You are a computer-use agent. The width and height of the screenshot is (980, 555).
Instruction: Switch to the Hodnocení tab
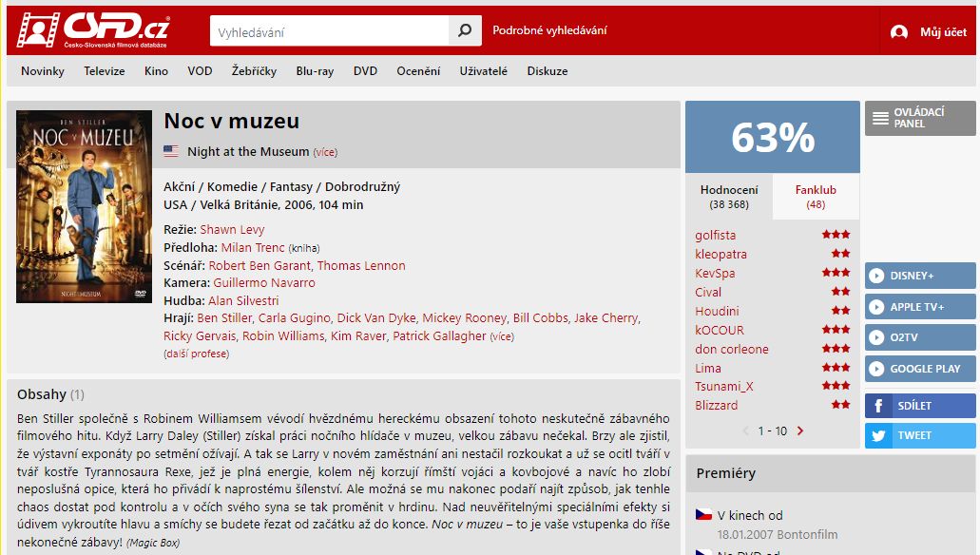point(729,197)
